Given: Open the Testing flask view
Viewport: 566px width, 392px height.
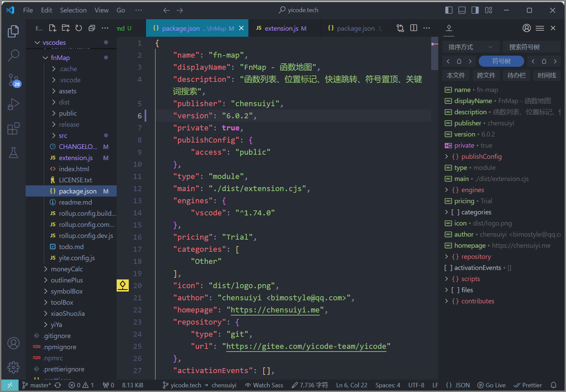Looking at the screenshot, I should click(x=13, y=153).
